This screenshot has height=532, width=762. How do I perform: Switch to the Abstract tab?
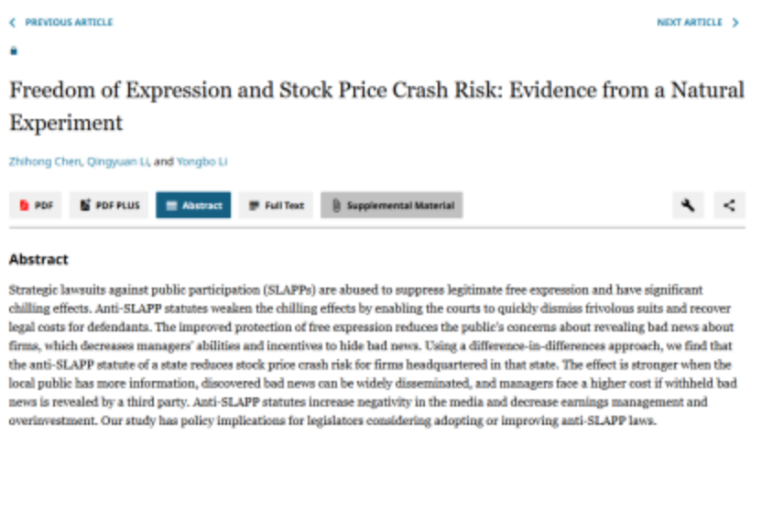[x=193, y=206]
